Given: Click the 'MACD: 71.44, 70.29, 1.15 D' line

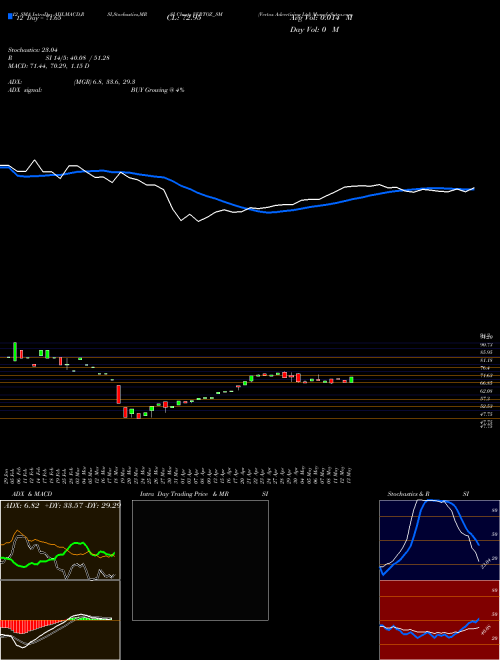Looking at the screenshot, I should point(48,66).
